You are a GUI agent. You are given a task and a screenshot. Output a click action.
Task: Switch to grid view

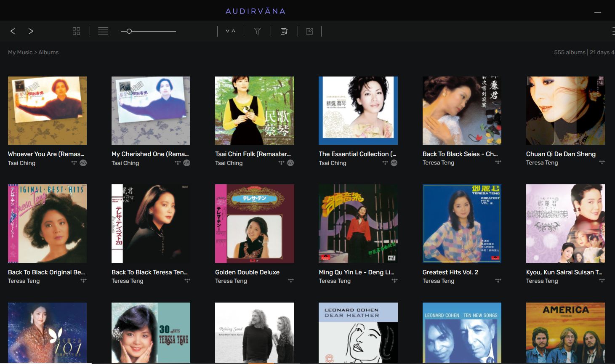coord(76,31)
